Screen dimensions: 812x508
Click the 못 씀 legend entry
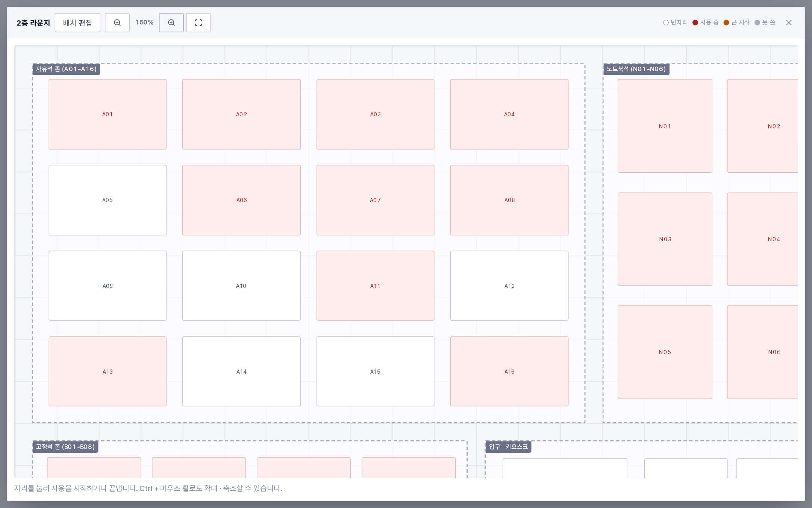[x=765, y=23]
